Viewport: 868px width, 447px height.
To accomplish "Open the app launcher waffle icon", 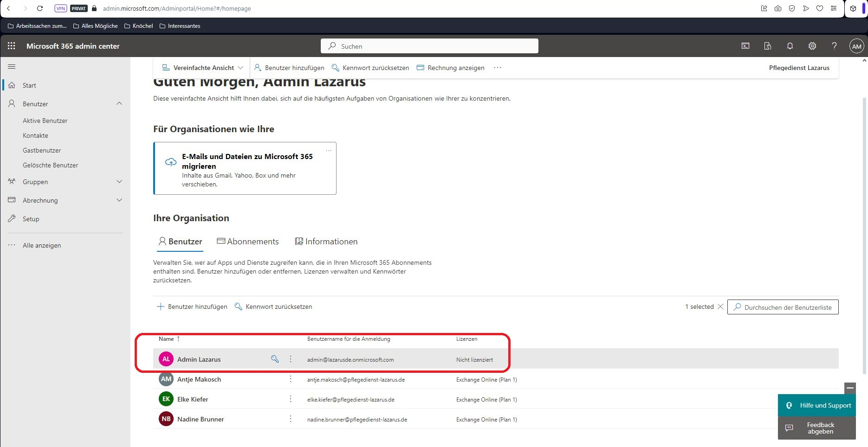I will click(x=12, y=46).
